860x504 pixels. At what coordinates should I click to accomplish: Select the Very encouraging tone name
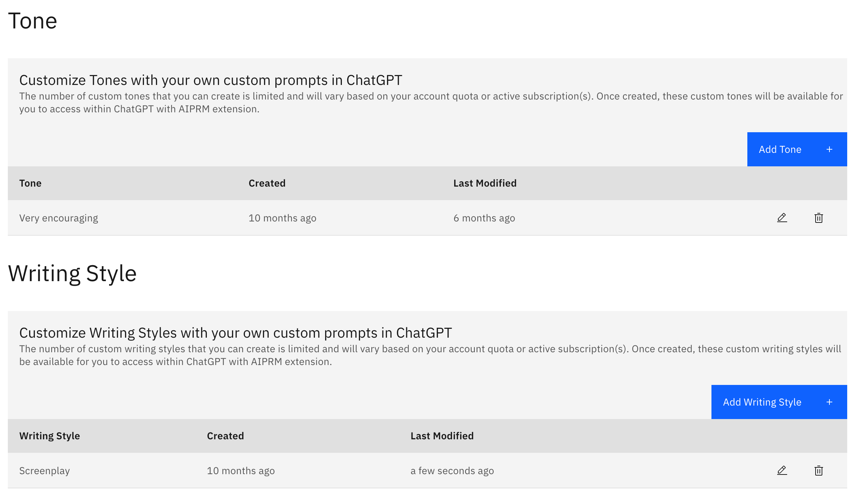[x=59, y=218]
